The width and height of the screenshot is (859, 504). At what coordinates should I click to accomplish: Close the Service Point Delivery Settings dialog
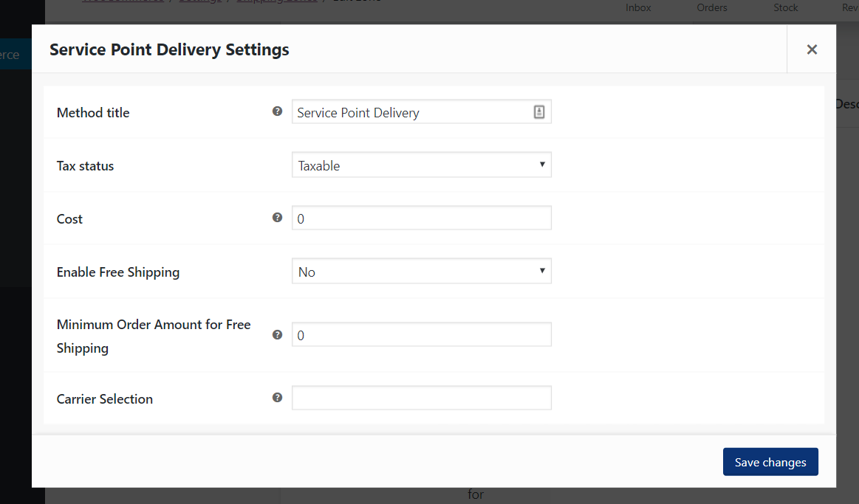click(812, 49)
